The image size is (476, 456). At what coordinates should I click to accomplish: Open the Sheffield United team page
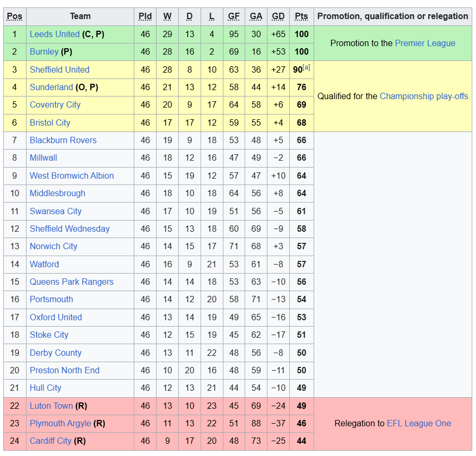pos(59,70)
